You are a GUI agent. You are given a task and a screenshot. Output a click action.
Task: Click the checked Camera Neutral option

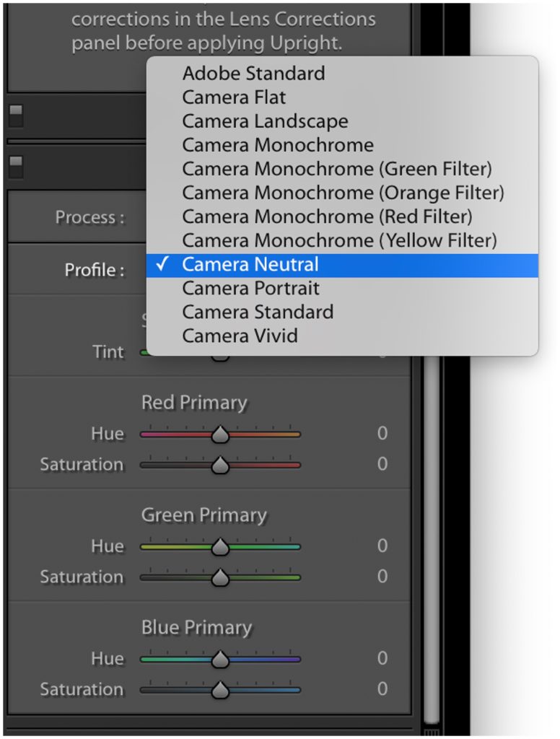click(x=342, y=265)
